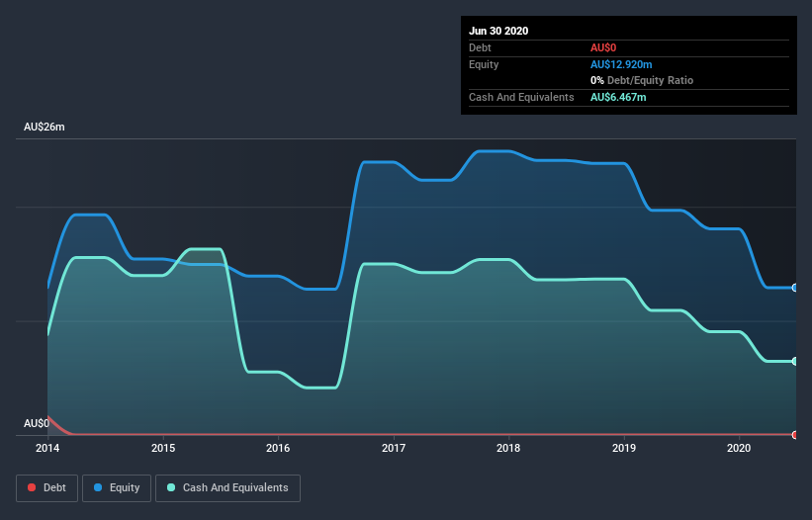Click the red Debt endpoint marker

(x=795, y=435)
